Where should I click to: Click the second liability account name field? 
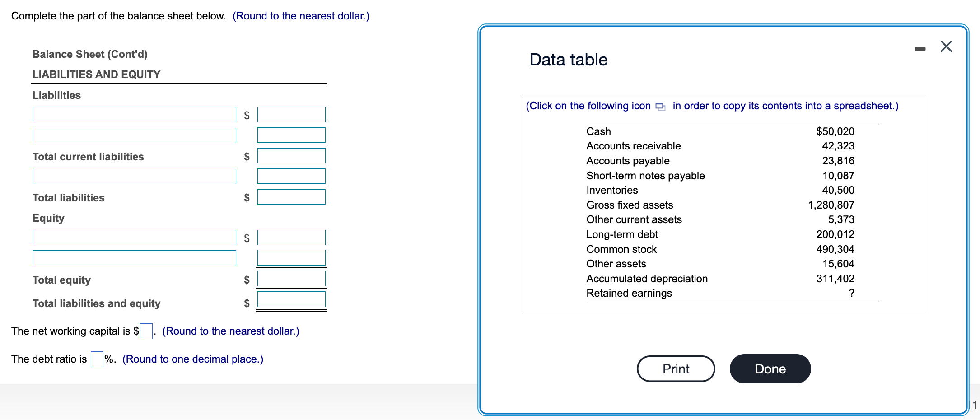click(x=134, y=135)
